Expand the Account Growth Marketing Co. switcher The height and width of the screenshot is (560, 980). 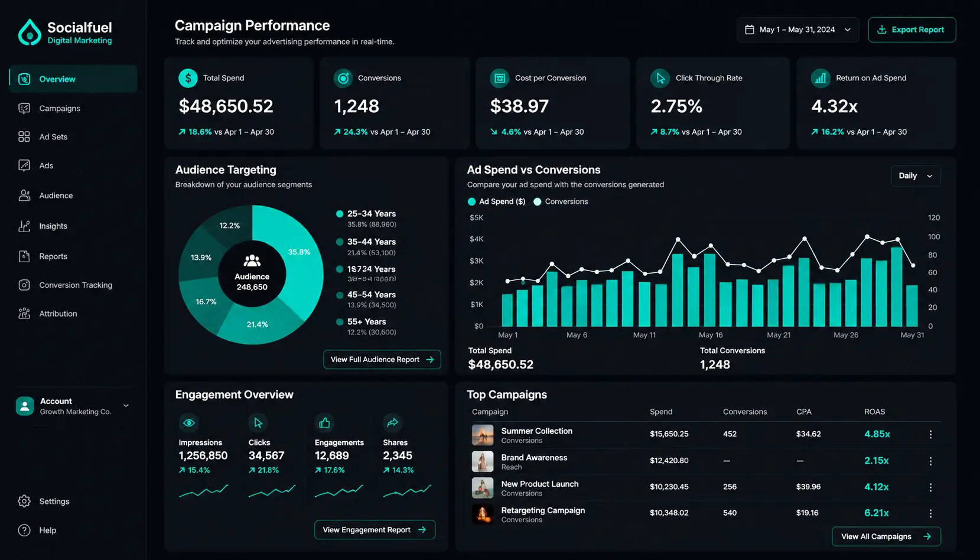tap(73, 406)
